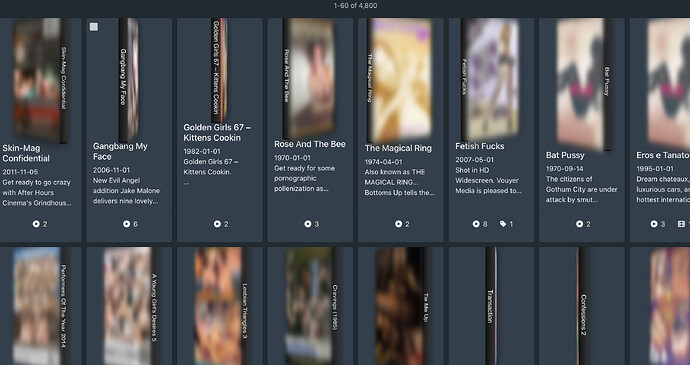Tick the selection checkbox on Gangbang My Face card
This screenshot has width=690, height=365.
tap(94, 27)
